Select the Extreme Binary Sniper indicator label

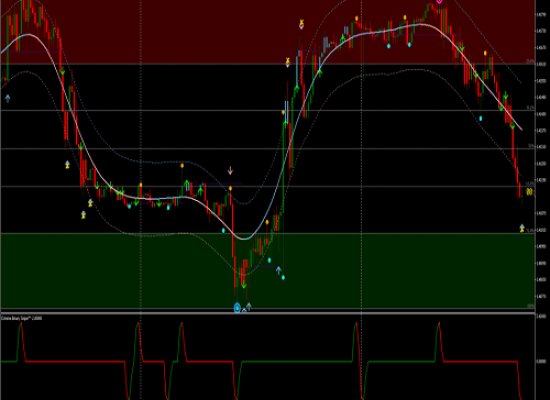[22, 318]
